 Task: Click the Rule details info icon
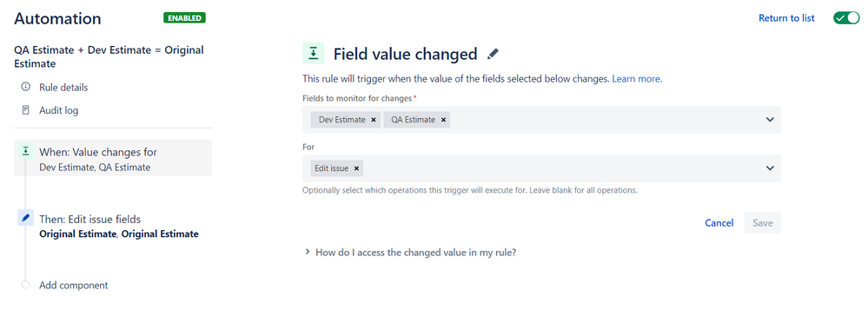click(25, 87)
